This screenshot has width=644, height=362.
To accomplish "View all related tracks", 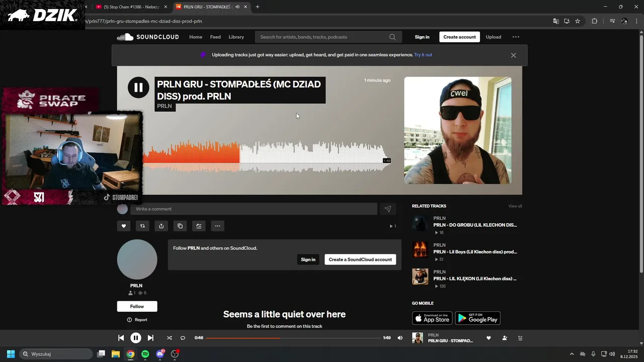I will 515,206.
